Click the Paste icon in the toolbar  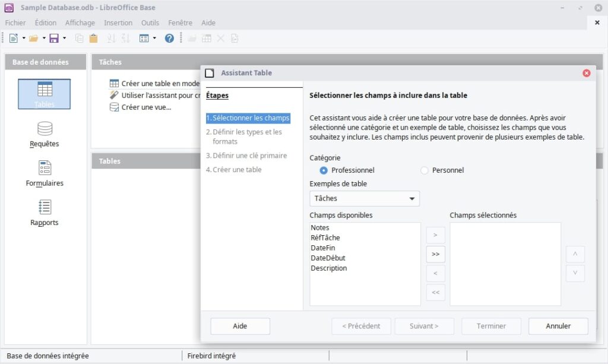[x=94, y=38]
